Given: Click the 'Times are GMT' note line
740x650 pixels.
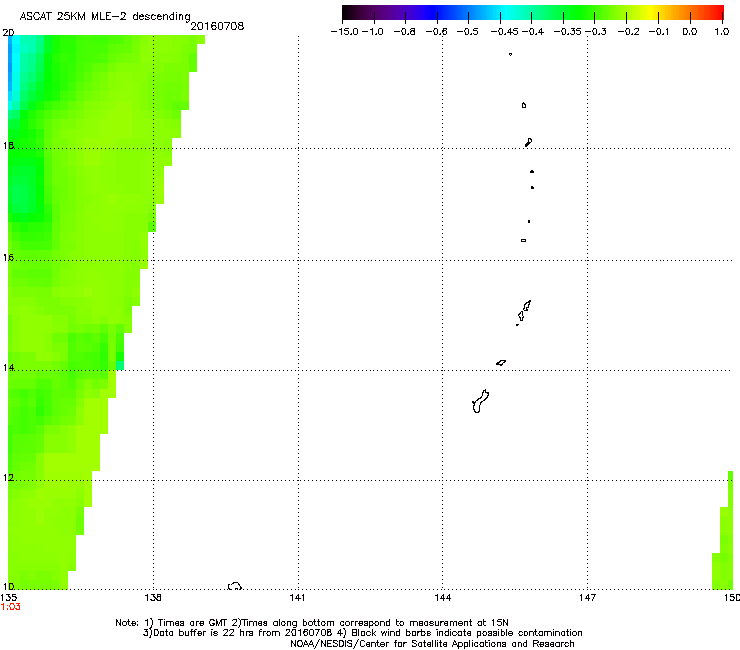Looking at the screenshot, I should (x=312, y=623).
